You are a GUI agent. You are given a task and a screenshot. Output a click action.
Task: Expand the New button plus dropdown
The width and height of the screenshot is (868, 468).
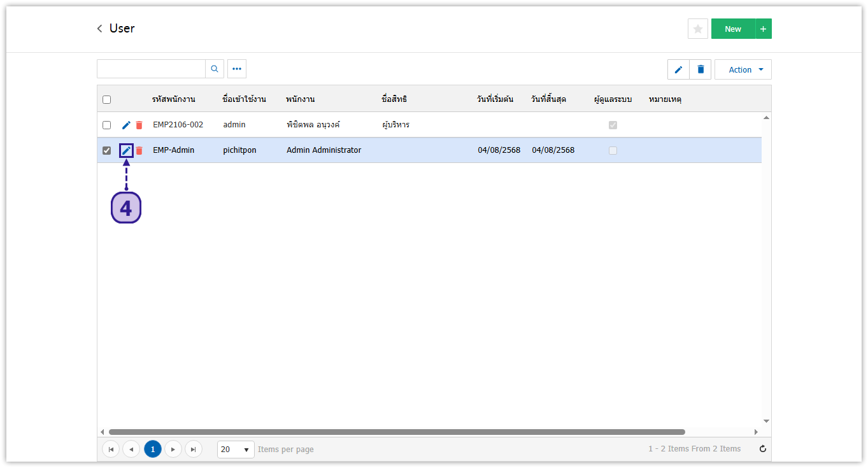764,29
